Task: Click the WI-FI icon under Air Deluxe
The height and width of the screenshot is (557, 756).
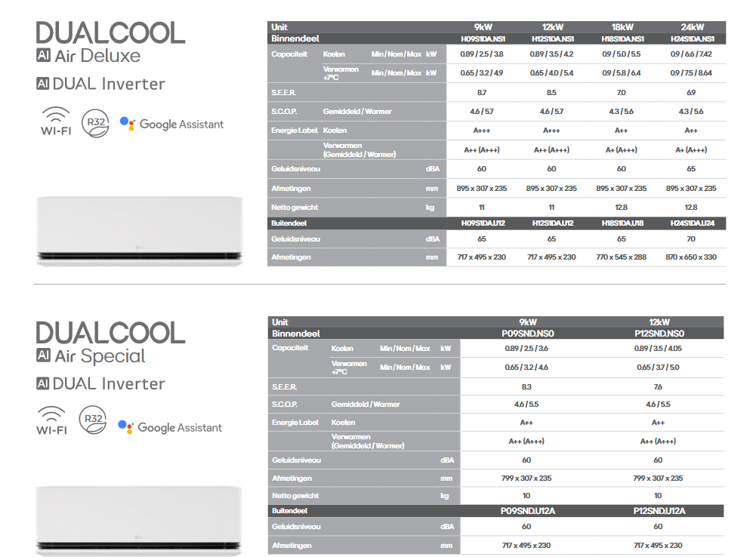Action: click(56, 122)
